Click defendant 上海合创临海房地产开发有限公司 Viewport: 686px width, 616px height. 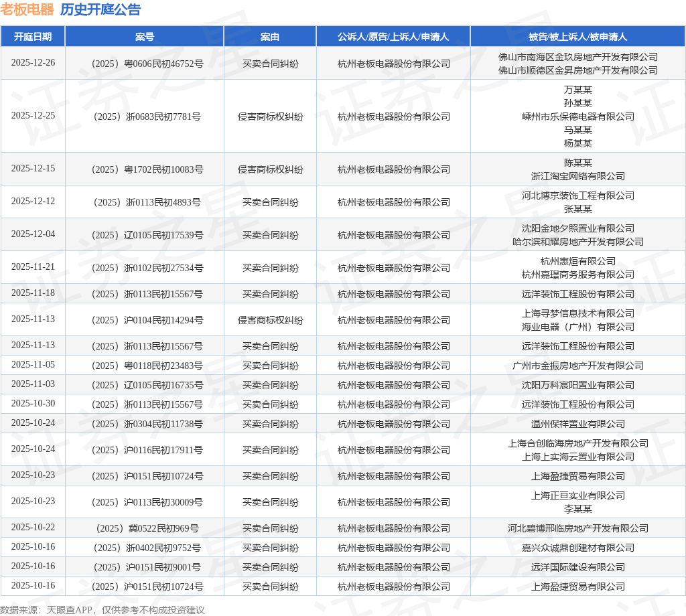(578, 443)
